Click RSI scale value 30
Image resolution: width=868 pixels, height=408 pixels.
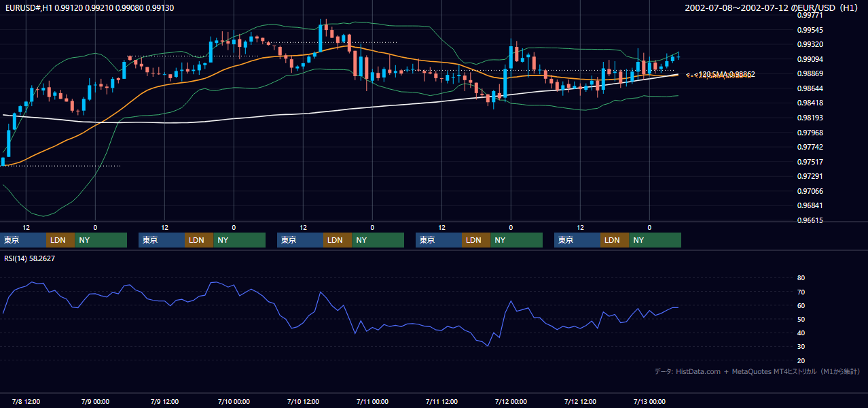coord(801,346)
